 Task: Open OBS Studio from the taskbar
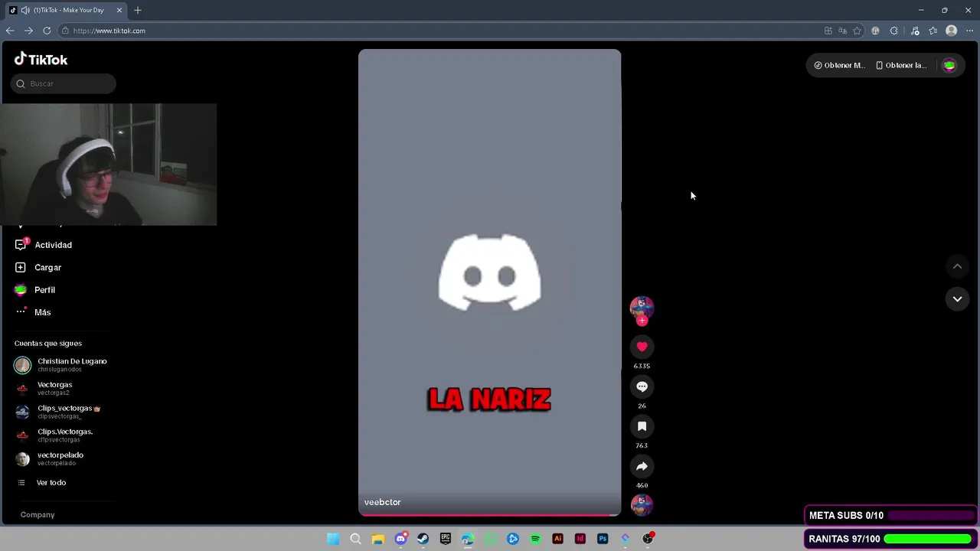(648, 539)
